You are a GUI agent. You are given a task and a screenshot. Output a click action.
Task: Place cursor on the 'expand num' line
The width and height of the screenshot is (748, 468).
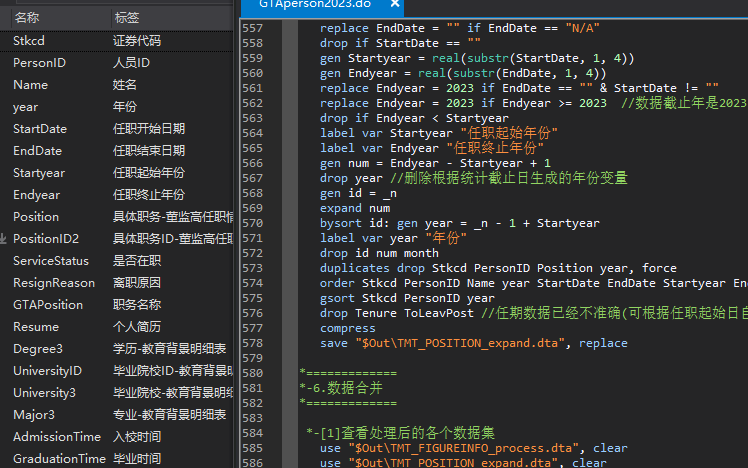click(355, 208)
